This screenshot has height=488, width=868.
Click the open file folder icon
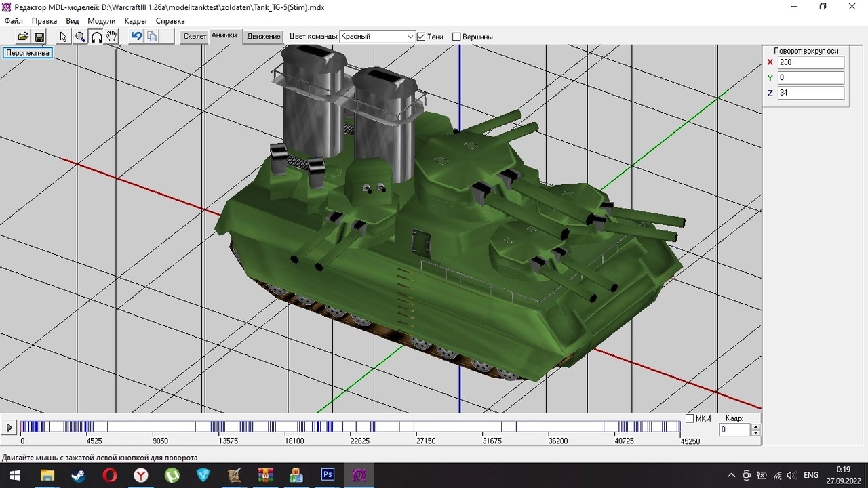[x=23, y=37]
